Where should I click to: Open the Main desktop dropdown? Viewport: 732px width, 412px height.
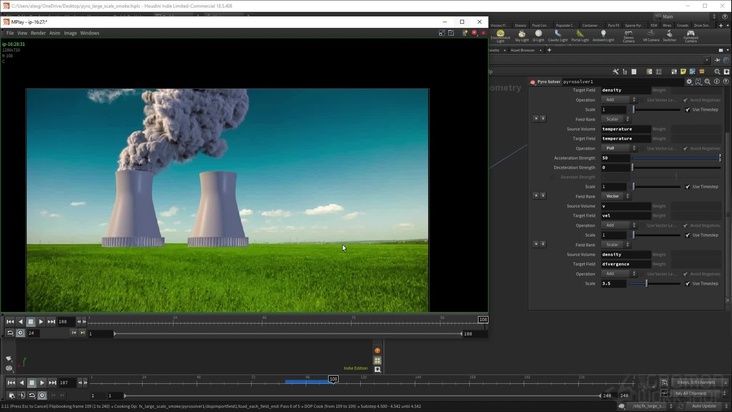coord(685,16)
